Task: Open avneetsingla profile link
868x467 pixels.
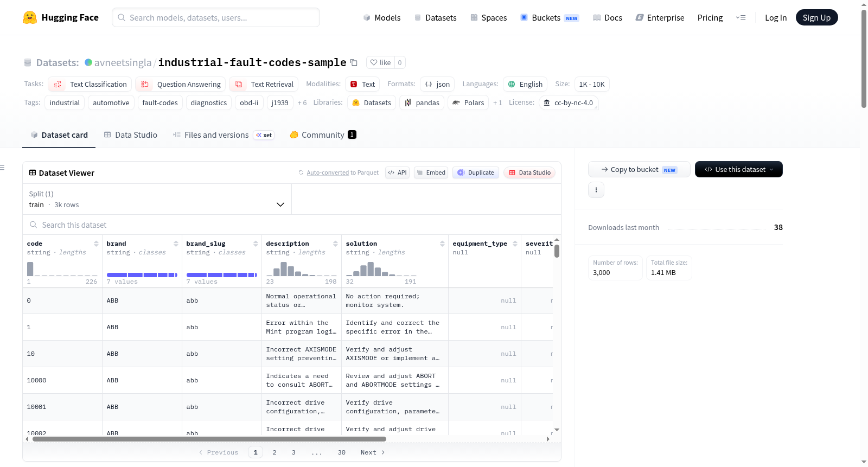Action: (123, 62)
